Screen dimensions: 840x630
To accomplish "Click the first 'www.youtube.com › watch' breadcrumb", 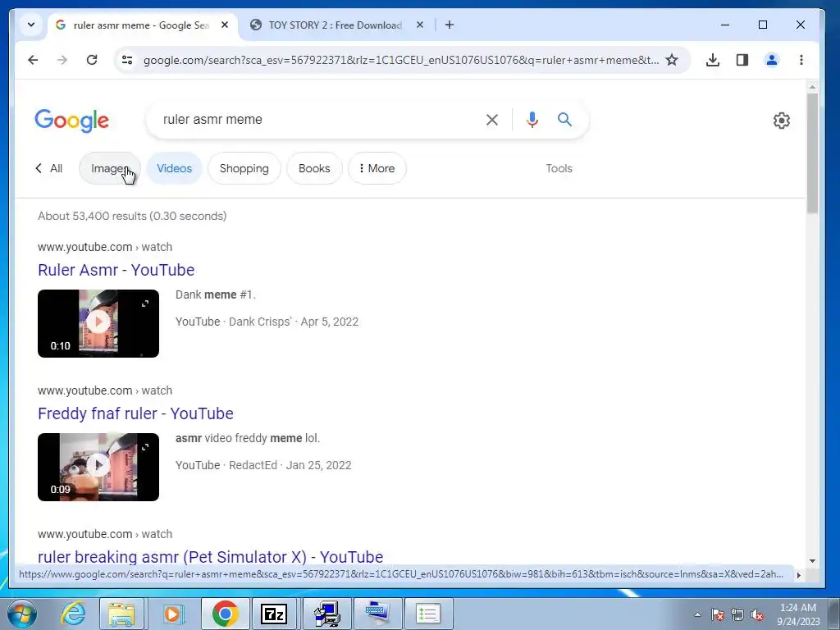I will [105, 247].
